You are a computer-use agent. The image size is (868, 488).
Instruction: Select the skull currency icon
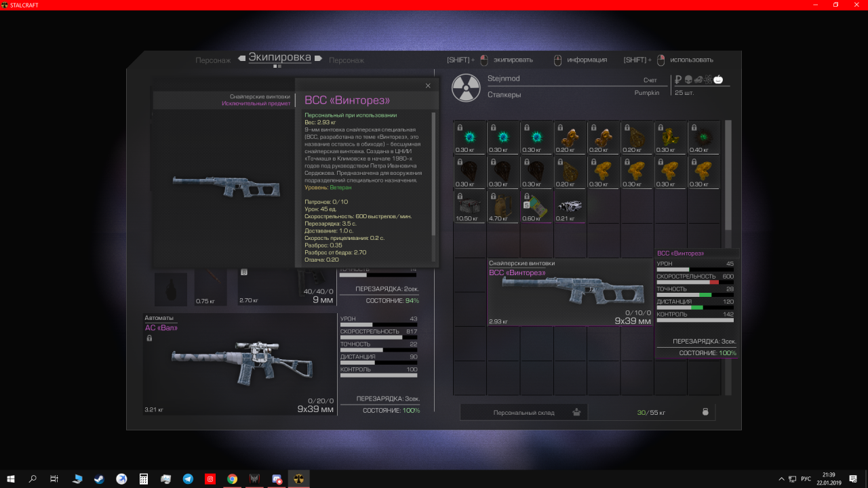click(688, 79)
